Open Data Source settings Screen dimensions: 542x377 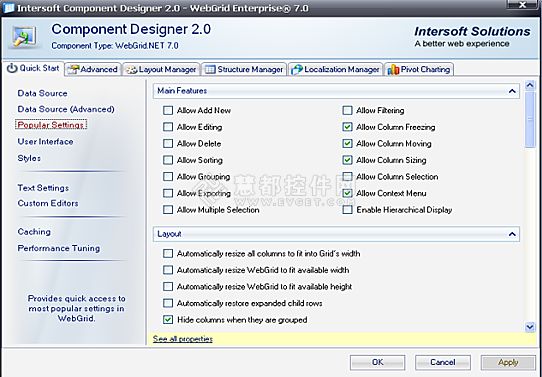coord(43,93)
